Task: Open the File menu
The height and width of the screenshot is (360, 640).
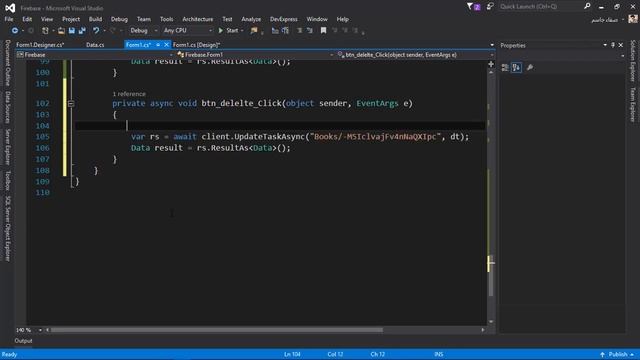Action: tap(9, 19)
